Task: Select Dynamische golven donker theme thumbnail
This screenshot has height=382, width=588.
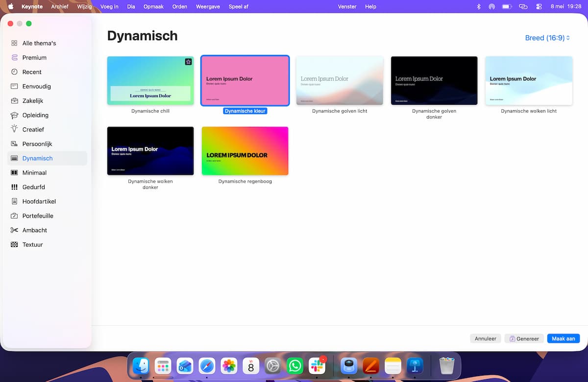Action: (x=434, y=80)
